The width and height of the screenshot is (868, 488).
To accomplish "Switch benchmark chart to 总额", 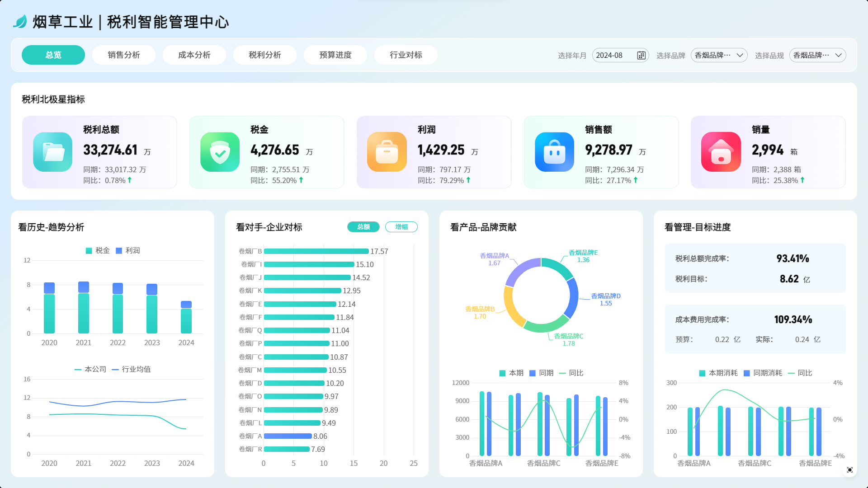I will pos(363,227).
